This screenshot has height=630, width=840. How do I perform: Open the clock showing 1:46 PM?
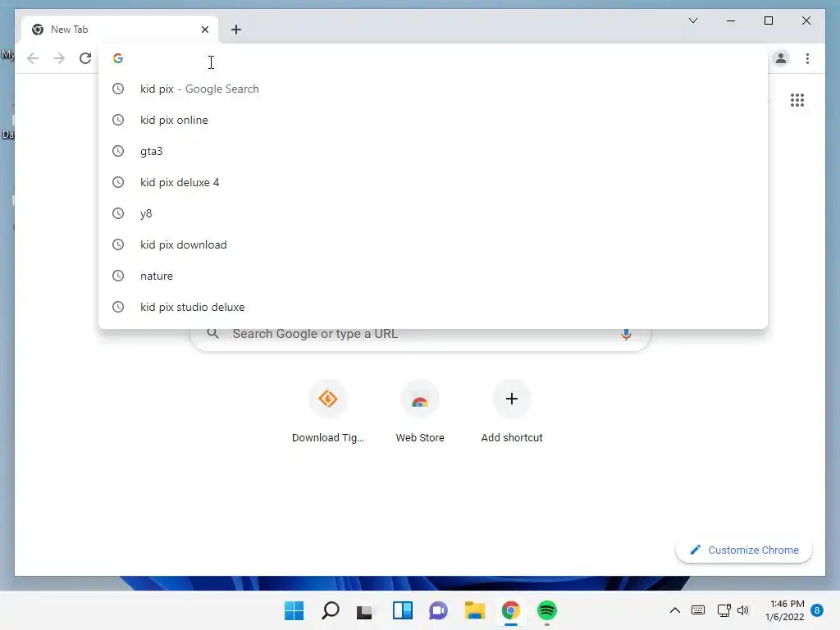pos(785,610)
